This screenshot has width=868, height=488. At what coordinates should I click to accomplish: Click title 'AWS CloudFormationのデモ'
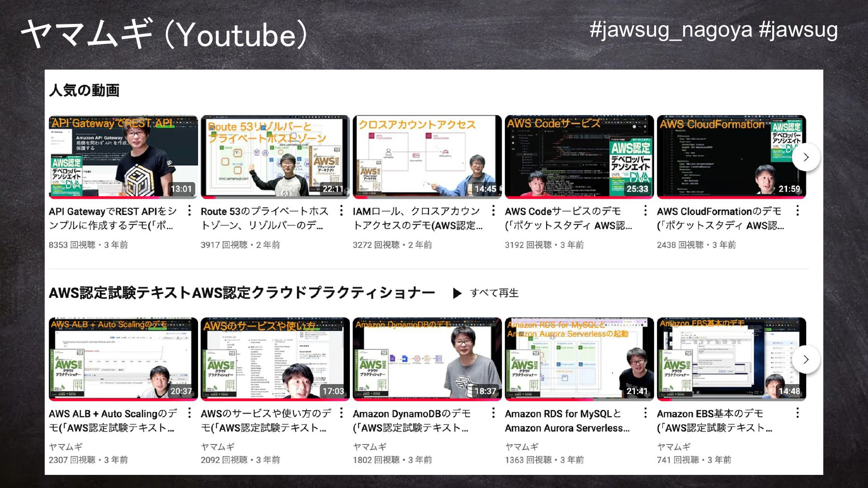tap(720, 218)
